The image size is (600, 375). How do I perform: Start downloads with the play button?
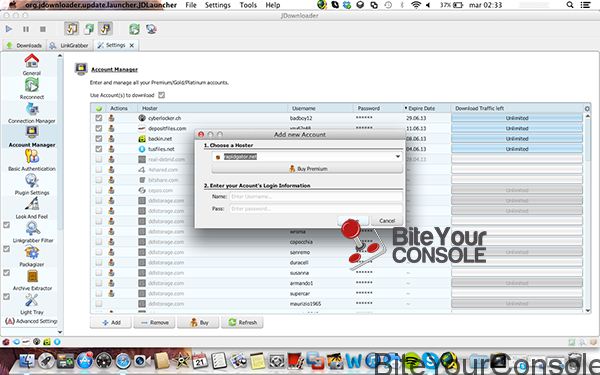[9, 29]
